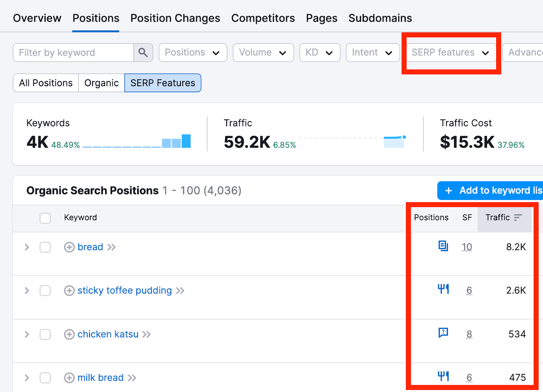Click the People Also Ask icon for chicken katsu
543x392 pixels.
click(x=443, y=333)
